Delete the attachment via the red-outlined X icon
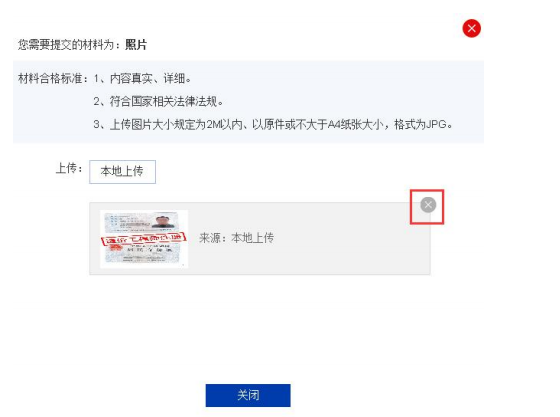 pos(428,205)
